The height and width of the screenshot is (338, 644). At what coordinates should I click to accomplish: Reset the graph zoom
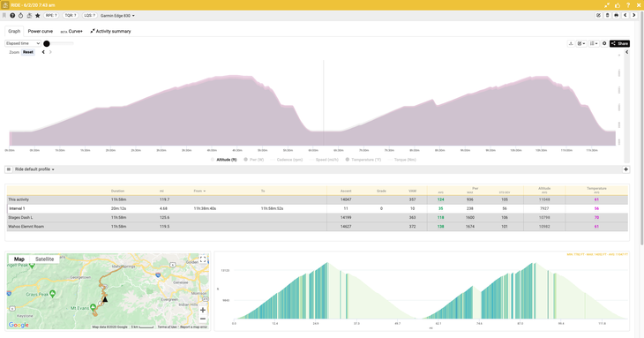(x=28, y=52)
